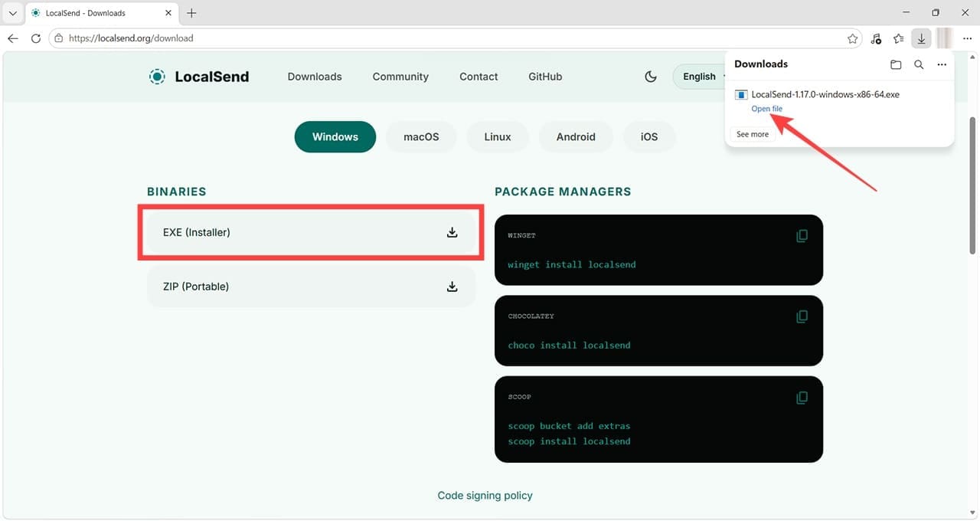The width and height of the screenshot is (980, 521).
Task: Open the Code signing policy link
Action: [x=485, y=496]
